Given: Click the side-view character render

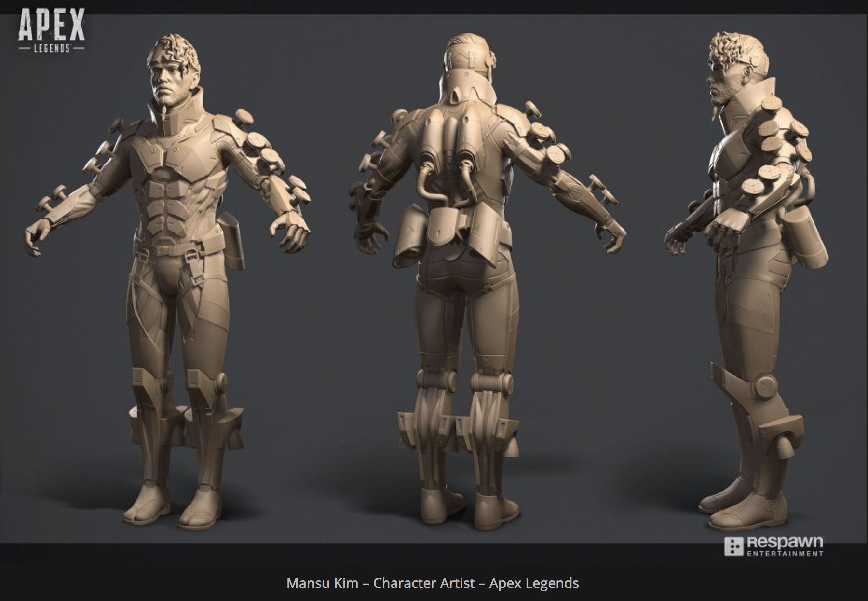Looking at the screenshot, I should pyautogui.click(x=747, y=282).
